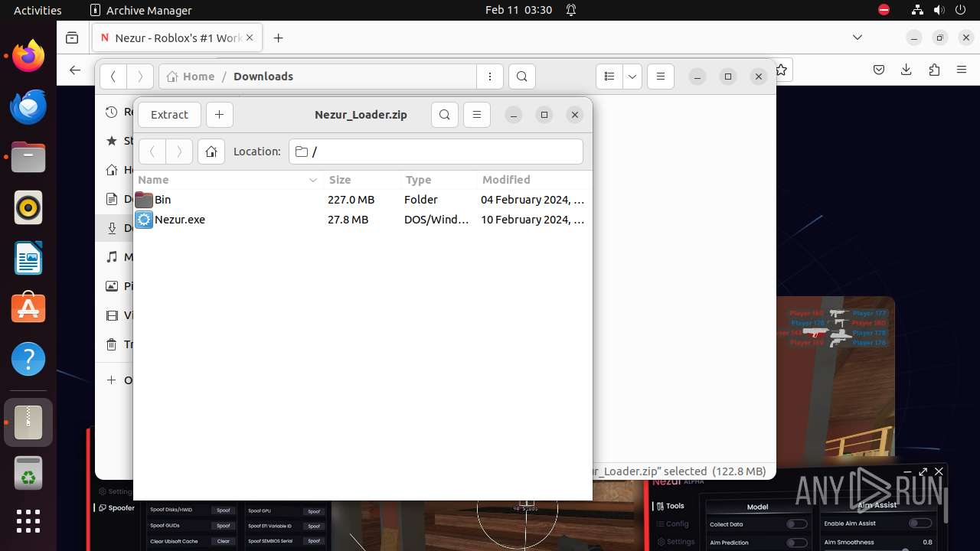Select the Nezur Roblox tab
Viewport: 980px width, 551px height.
[178, 37]
